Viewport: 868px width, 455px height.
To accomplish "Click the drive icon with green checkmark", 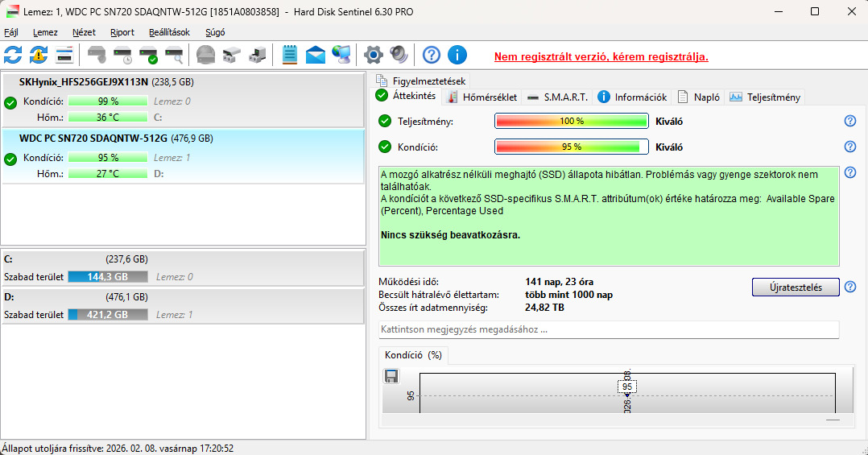I will pos(148,55).
